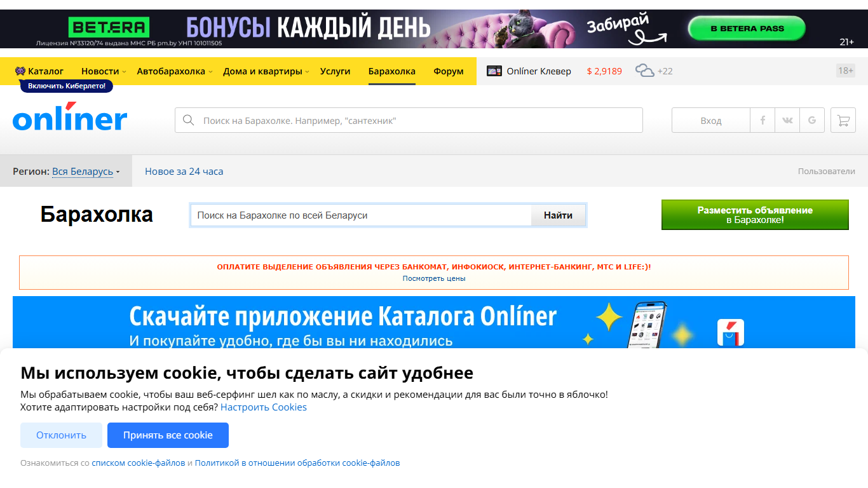Click Разместить объявление в Барахолке button
This screenshot has width=868, height=488.
pos(755,215)
